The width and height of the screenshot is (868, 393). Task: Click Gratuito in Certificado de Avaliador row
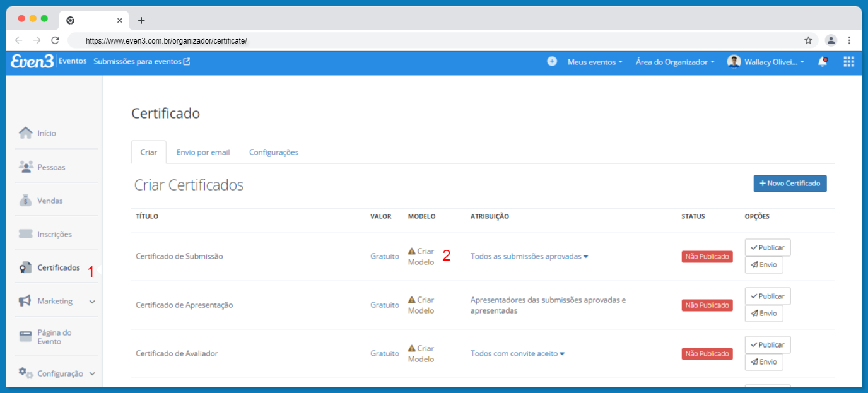(385, 353)
